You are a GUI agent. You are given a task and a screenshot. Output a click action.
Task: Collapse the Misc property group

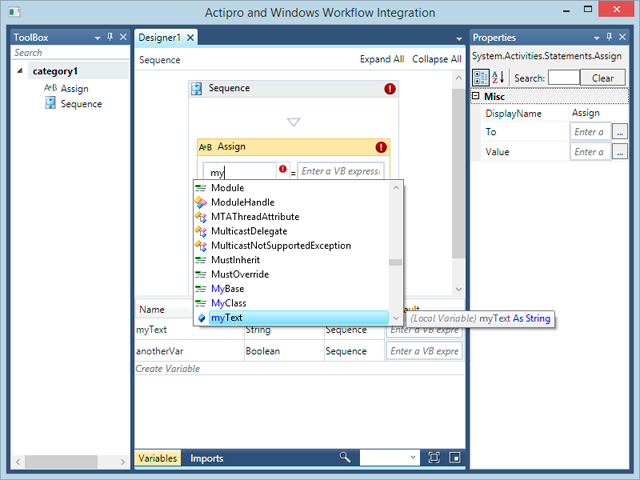pyautogui.click(x=476, y=96)
